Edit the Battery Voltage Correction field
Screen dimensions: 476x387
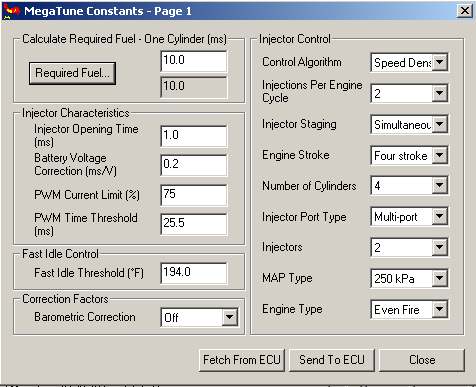pyautogui.click(x=194, y=165)
